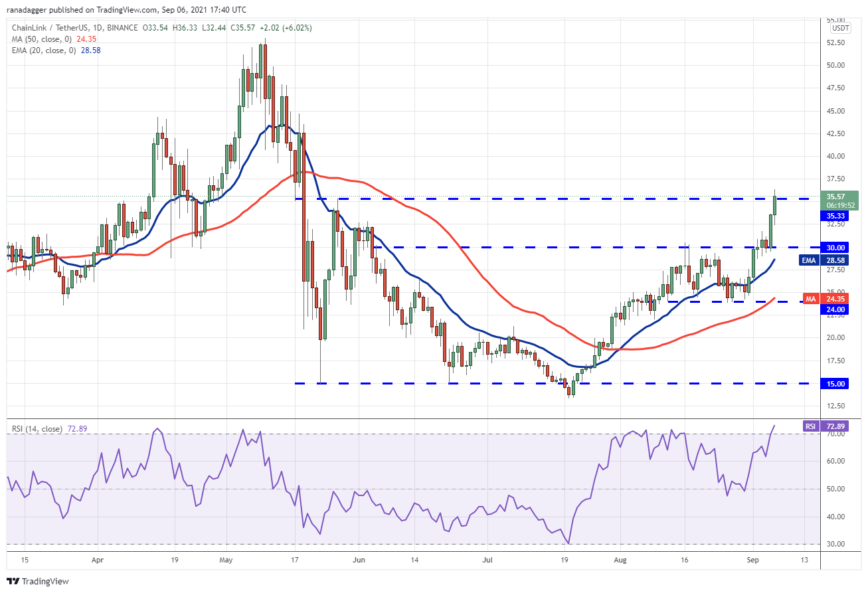Click the 70.00 label on RSI axis
Screen dimensions: 868x593
coord(835,434)
